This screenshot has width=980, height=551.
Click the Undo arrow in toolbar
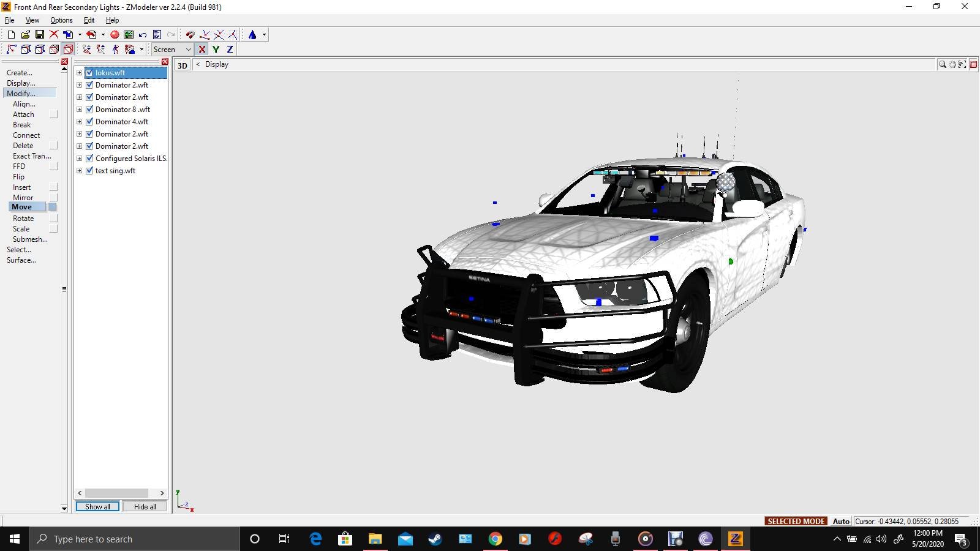pyautogui.click(x=143, y=35)
